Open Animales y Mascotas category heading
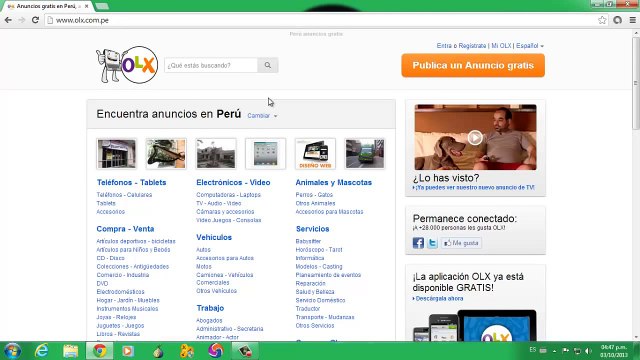640x360 pixels. (x=333, y=182)
